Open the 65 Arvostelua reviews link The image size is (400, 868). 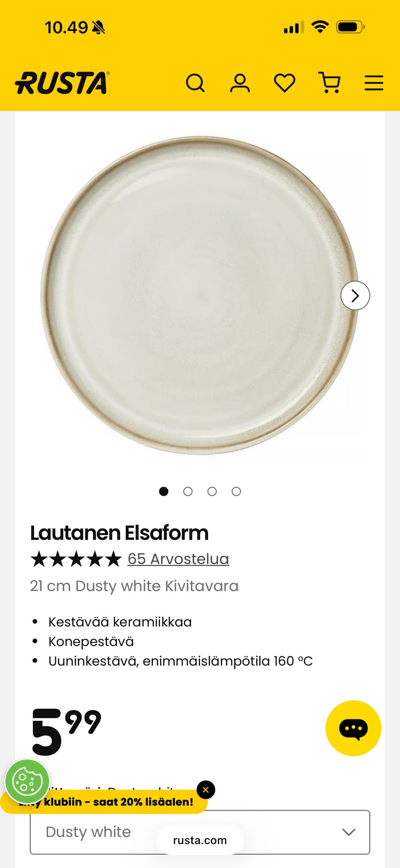[x=178, y=559]
